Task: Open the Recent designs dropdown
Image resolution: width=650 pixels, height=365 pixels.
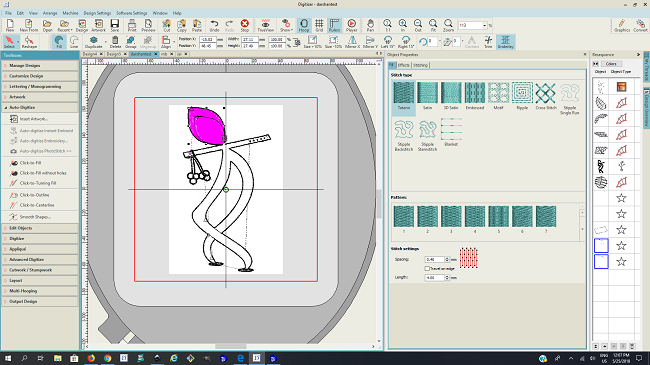Action: [x=64, y=25]
